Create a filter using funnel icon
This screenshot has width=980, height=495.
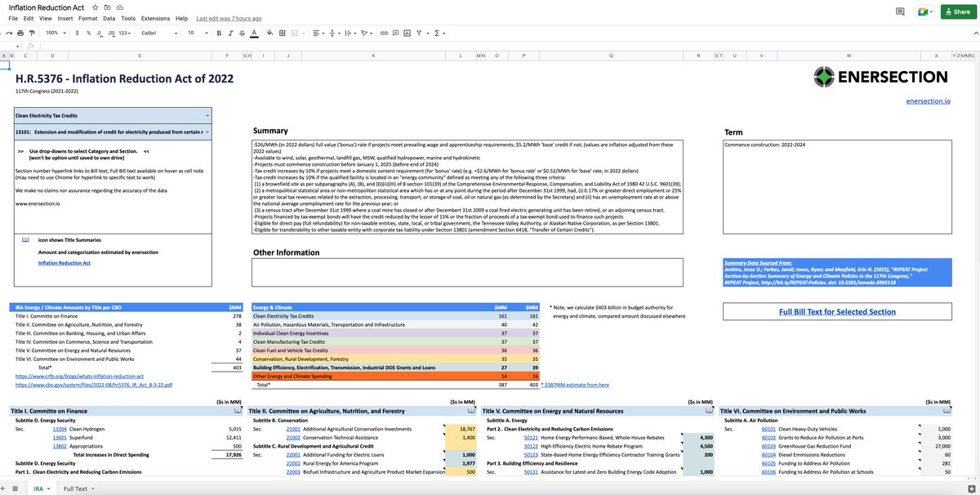(x=419, y=33)
